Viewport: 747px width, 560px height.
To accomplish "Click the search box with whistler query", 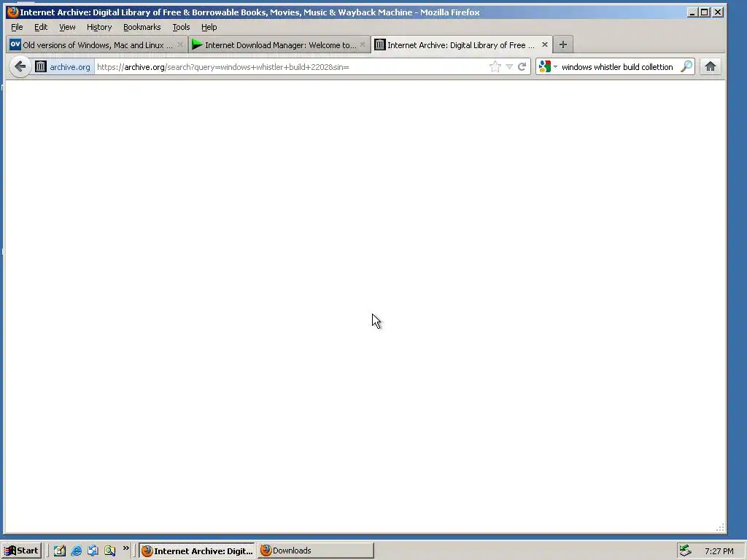I will coord(617,66).
